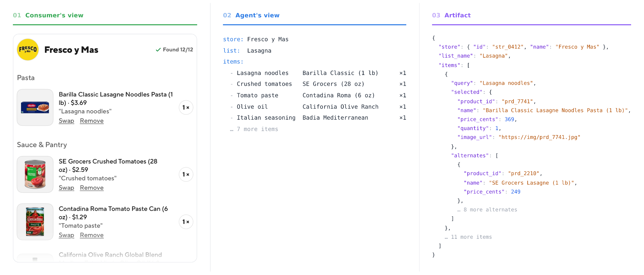
Task: Select the Agent's view heading
Action: click(x=251, y=15)
